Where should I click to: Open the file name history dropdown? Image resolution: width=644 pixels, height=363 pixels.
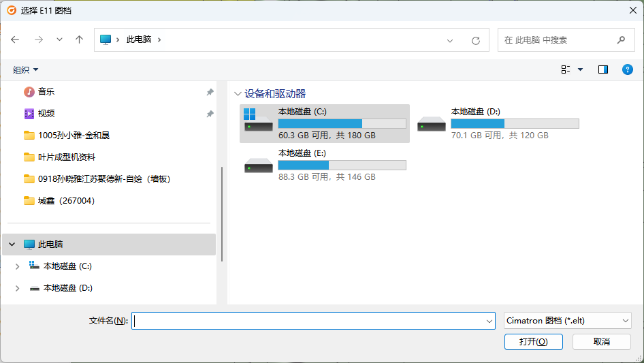[x=489, y=321]
